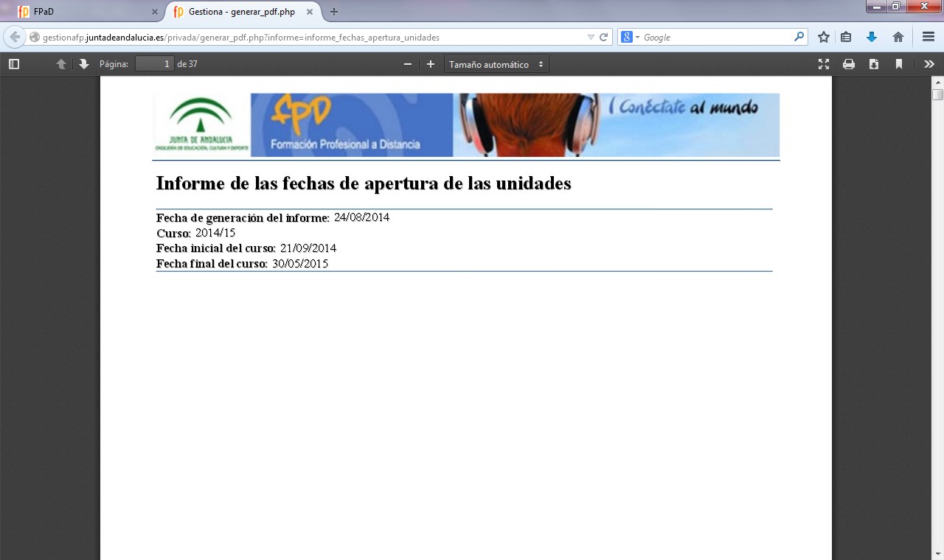Bookmark this page with star icon
Image resolution: width=944 pixels, height=560 pixels.
pos(824,38)
